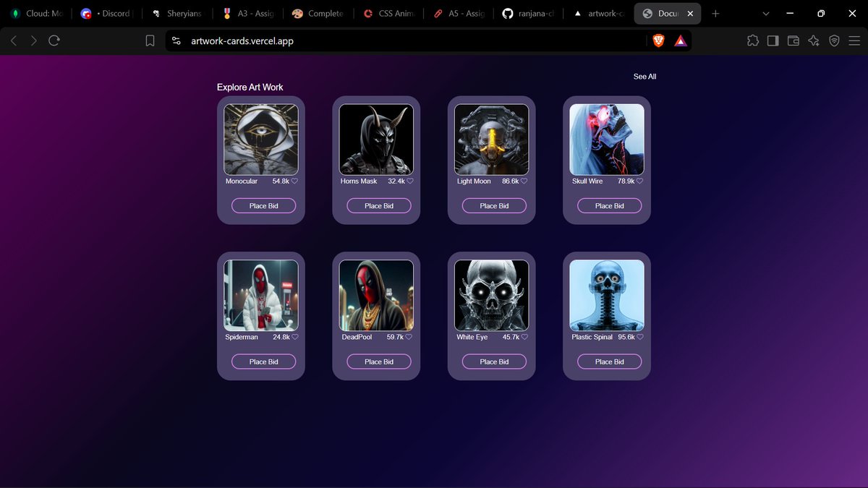Click the heart next to Skull Wire 78.9k
The width and height of the screenshot is (868, 488).
click(x=639, y=181)
